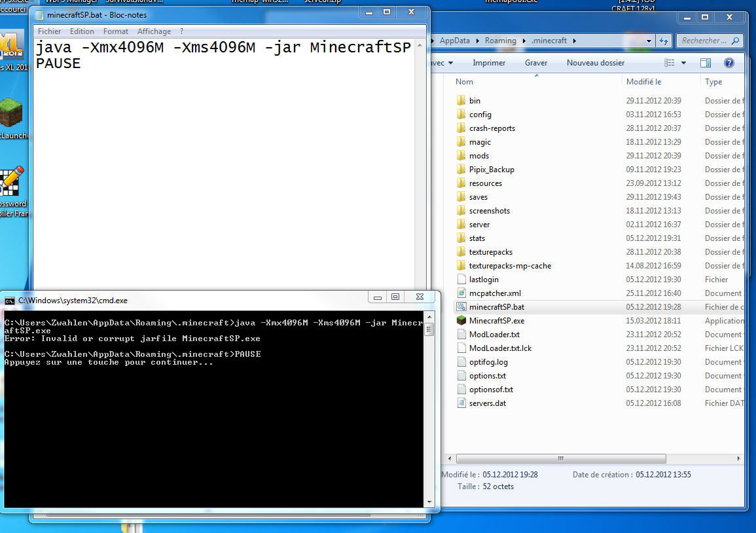Open the Format menu in Bloc-notes
Image resolution: width=756 pixels, height=533 pixels.
pyautogui.click(x=116, y=31)
